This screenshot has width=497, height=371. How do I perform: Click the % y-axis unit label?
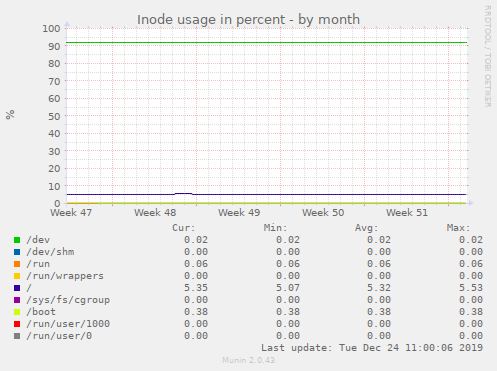[10, 114]
